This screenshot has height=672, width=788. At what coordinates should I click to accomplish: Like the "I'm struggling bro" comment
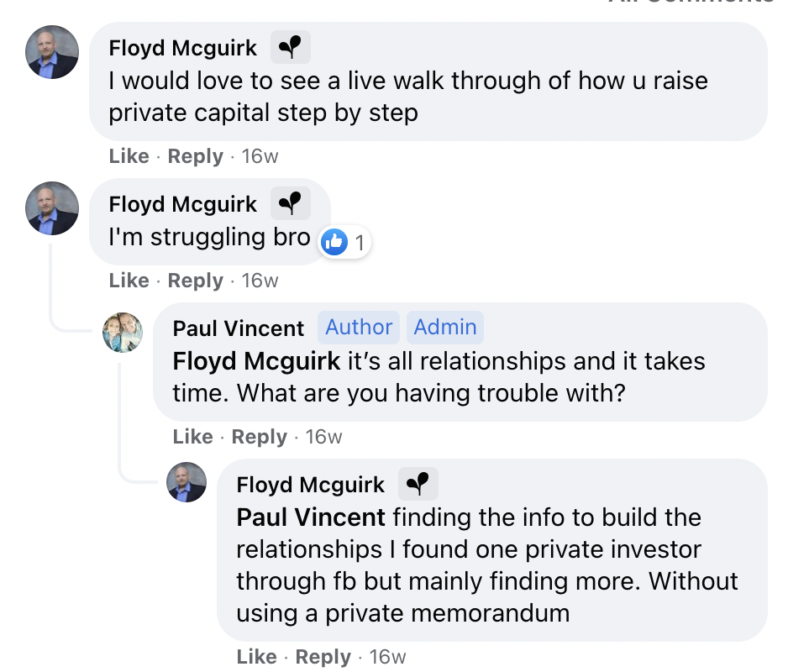pos(129,281)
